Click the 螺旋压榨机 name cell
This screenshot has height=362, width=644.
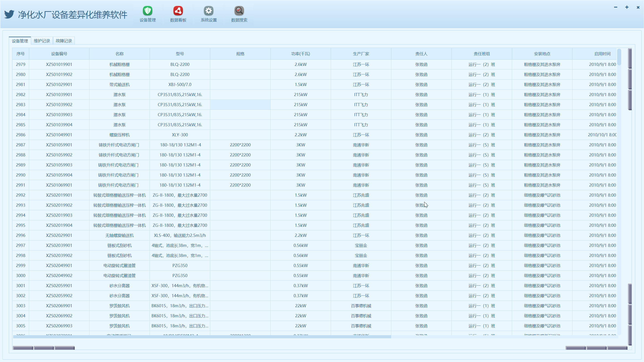[119, 135]
